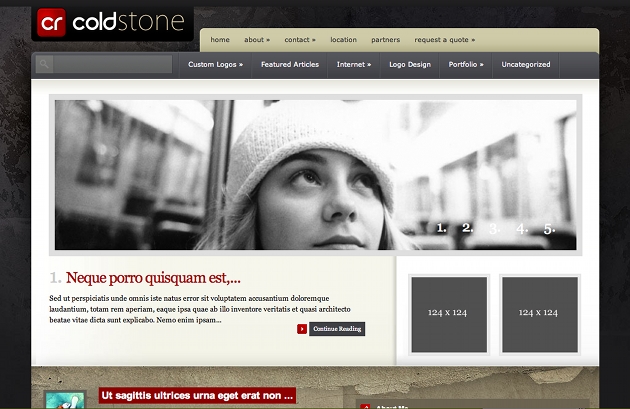Click the red arrow icon beside Continue Reading

click(x=302, y=329)
